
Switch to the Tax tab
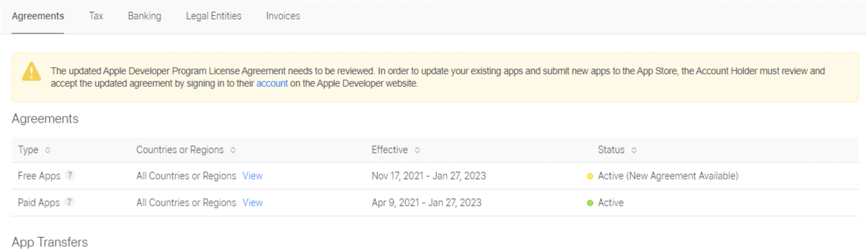[96, 16]
